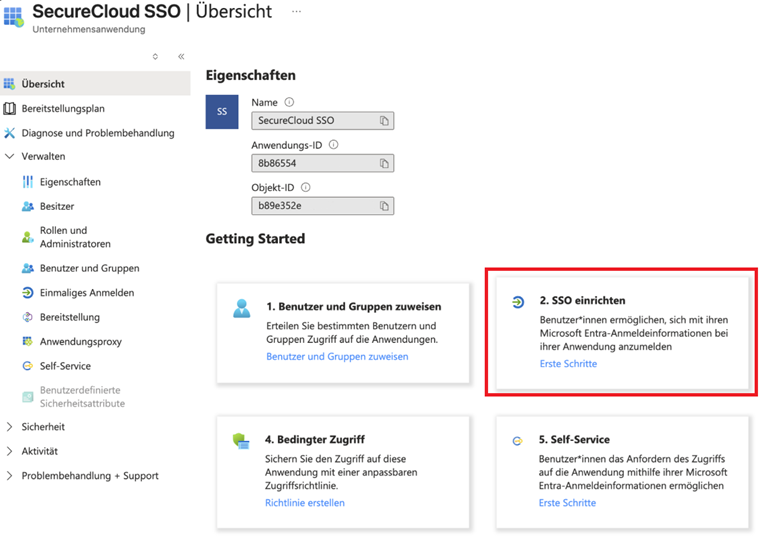Click the Anwendungs-ID input field
This screenshot has width=760, height=539.
pos(323,163)
